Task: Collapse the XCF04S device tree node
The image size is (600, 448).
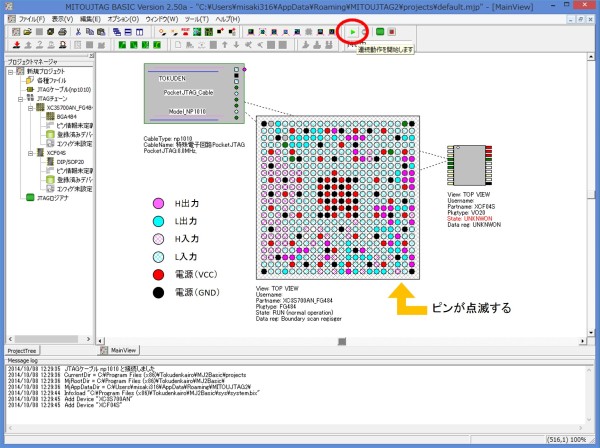Action: [30, 153]
